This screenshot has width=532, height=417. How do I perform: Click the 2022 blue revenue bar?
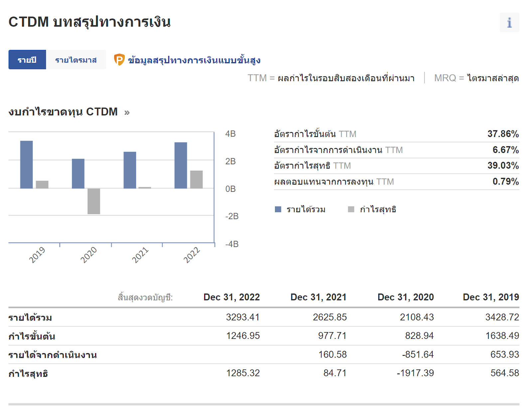coord(181,165)
